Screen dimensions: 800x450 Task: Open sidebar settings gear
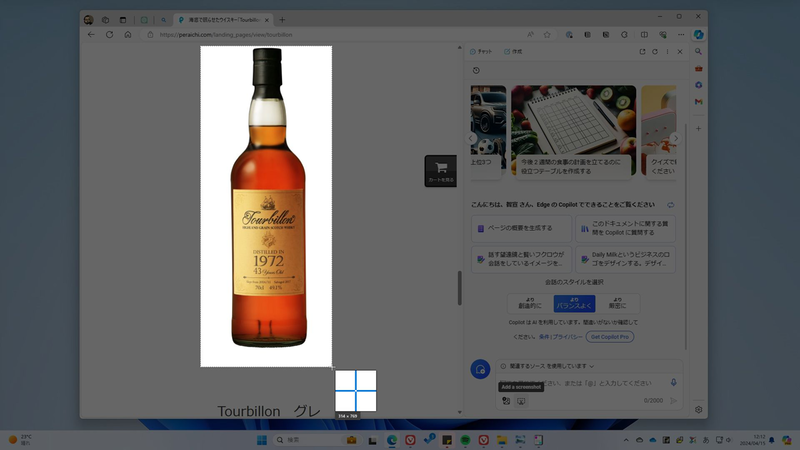click(x=698, y=409)
